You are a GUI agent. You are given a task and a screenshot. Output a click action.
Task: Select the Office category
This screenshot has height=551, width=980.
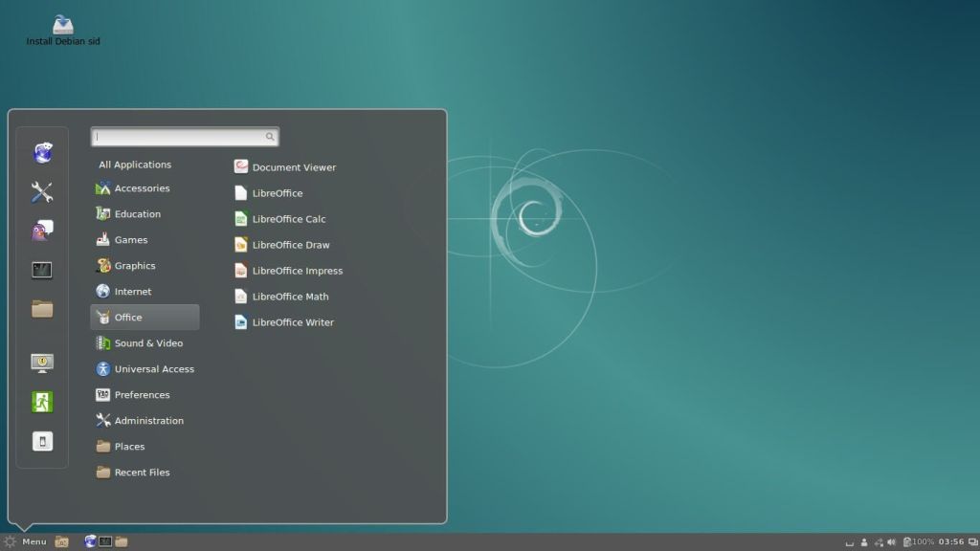[x=145, y=318]
